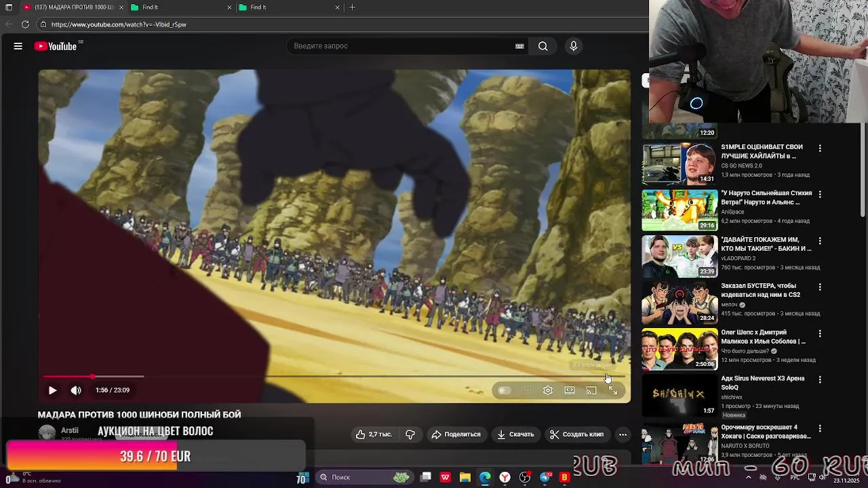
Task: Open Telegram from taskbar
Action: click(545, 478)
